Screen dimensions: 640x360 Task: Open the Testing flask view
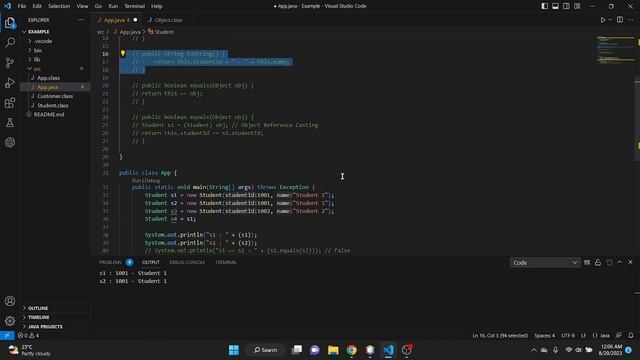10,122
